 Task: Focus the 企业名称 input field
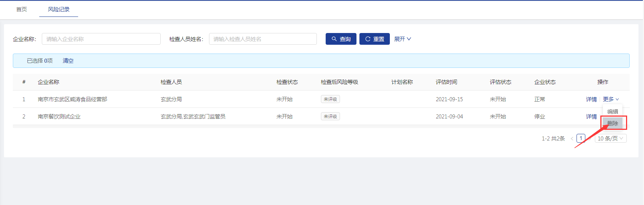click(x=101, y=39)
